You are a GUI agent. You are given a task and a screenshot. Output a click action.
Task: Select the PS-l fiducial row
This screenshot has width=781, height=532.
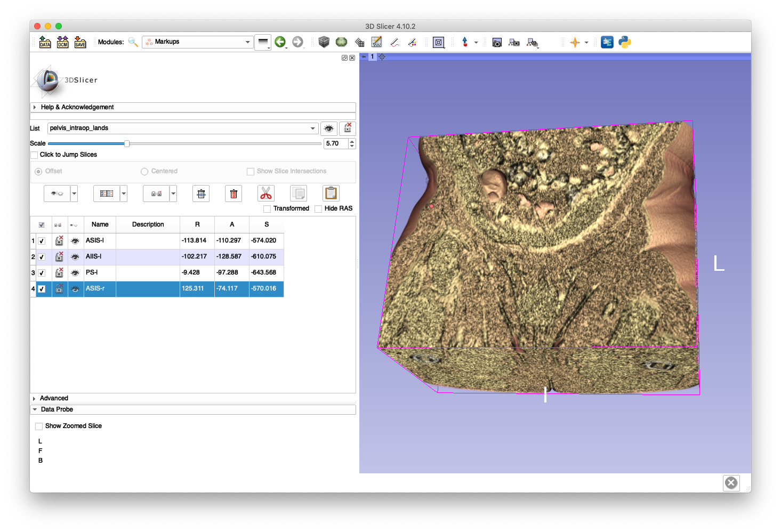[99, 273]
